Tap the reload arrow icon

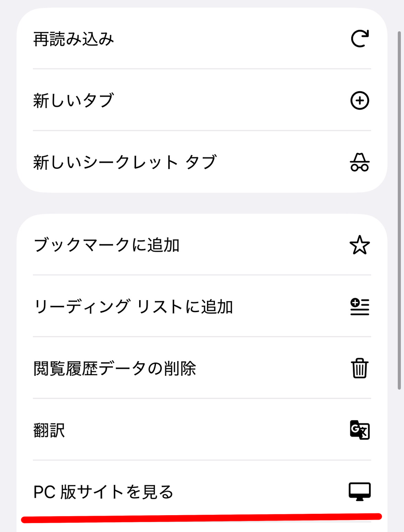click(360, 39)
